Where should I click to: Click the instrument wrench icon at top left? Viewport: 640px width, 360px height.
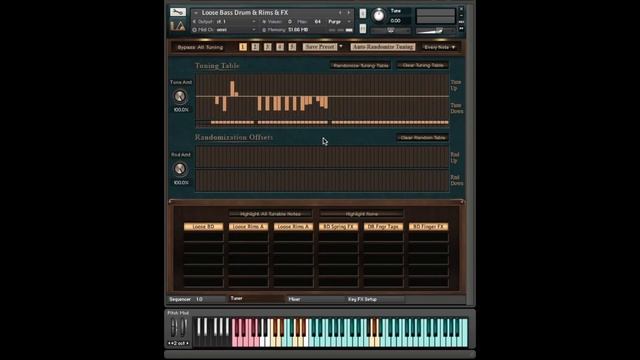178,12
